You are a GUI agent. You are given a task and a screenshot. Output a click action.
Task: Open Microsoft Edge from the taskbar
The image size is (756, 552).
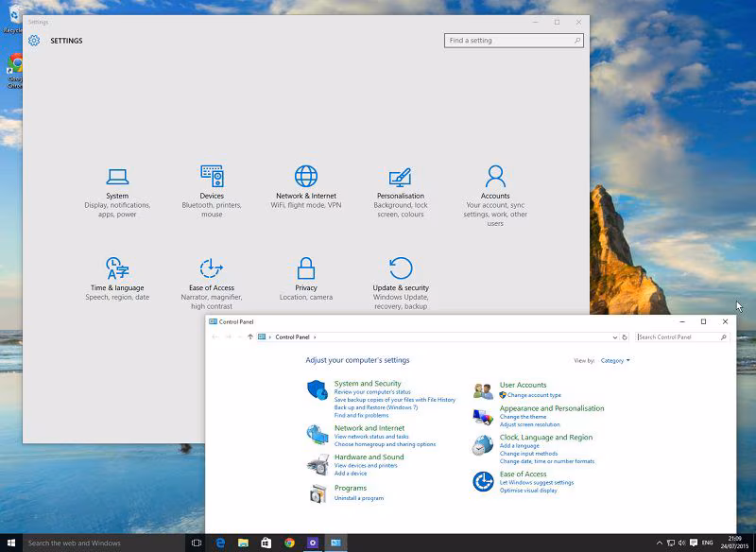click(220, 543)
